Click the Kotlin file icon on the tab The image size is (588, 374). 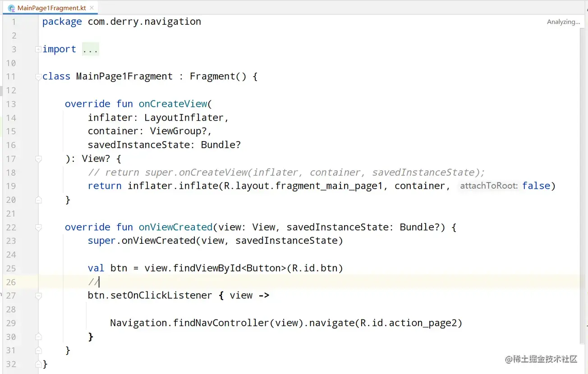coord(12,8)
